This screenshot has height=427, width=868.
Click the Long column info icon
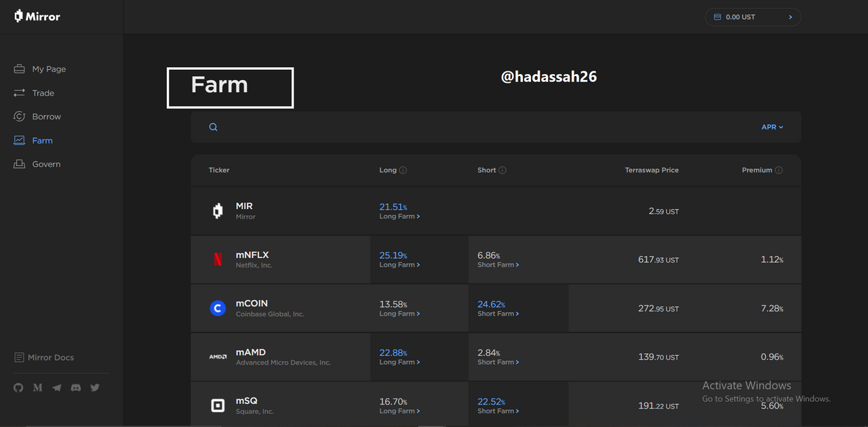403,170
